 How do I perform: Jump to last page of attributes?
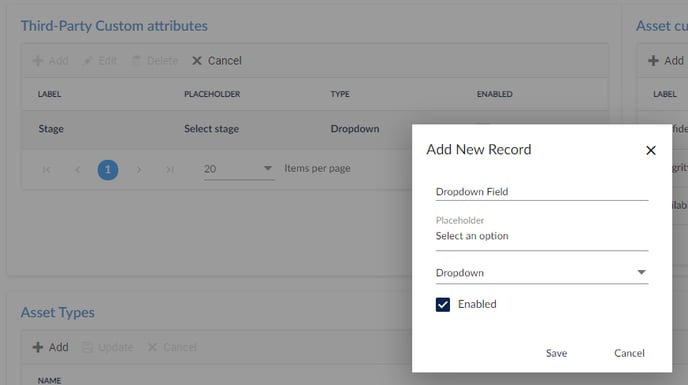click(x=170, y=169)
